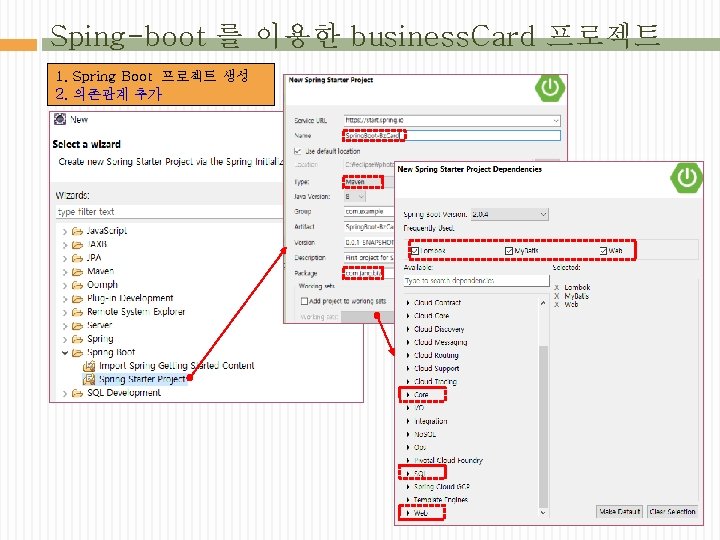Open the Java Version dropdown
720x540 pixels.
(x=361, y=197)
